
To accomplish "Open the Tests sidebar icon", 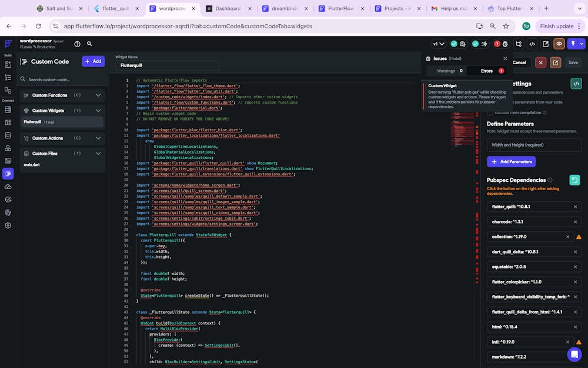I will click(x=8, y=200).
